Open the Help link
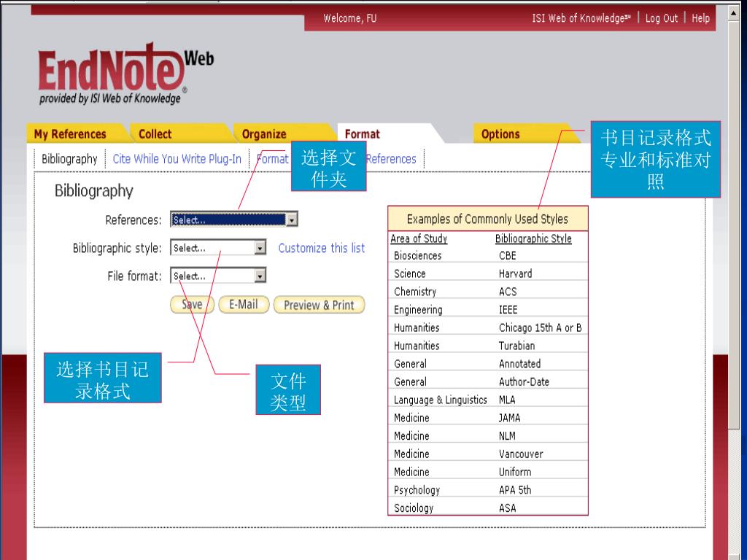The height and width of the screenshot is (560, 747). pos(700,18)
